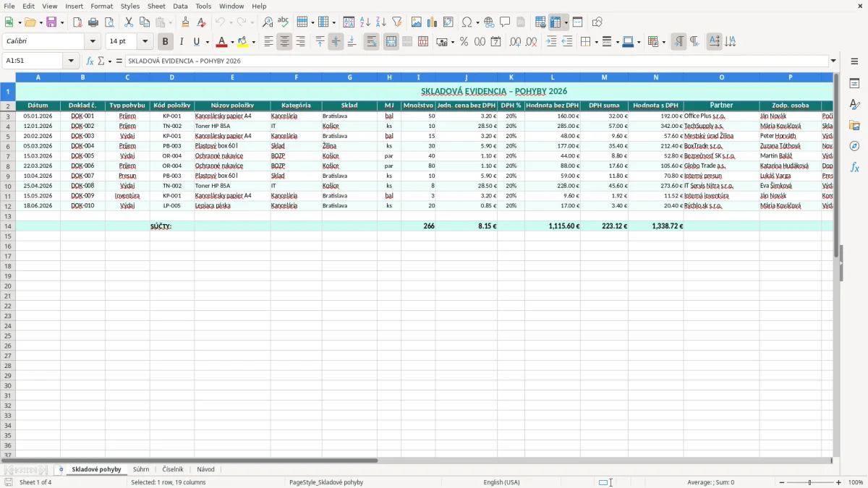Expand the Conditional Formatting dropdown arrow
The image size is (868, 488).
(663, 43)
